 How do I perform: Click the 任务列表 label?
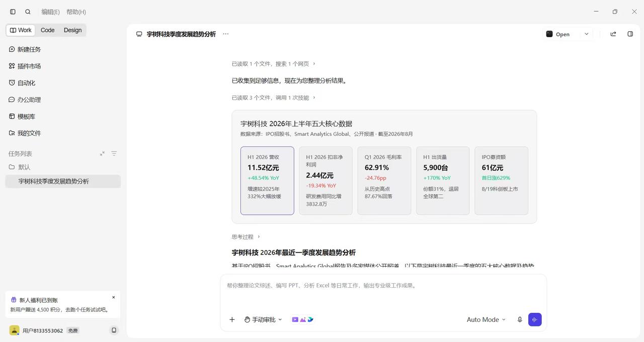[x=20, y=153]
